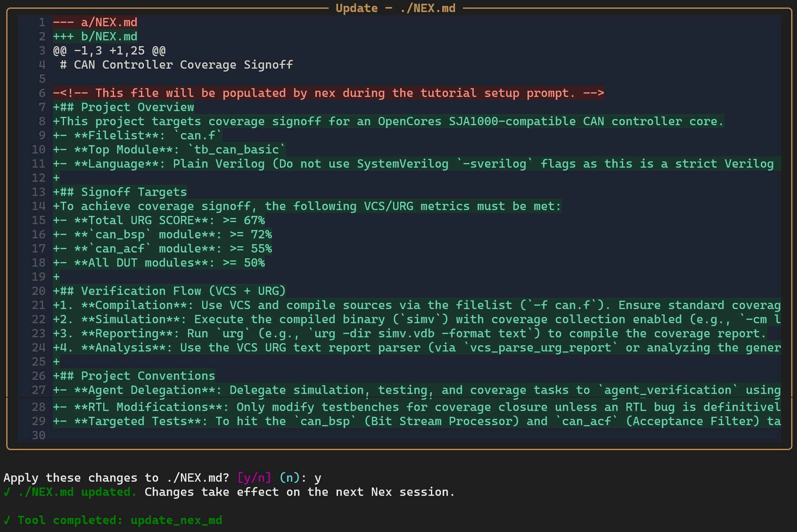Select the "`can_acf` module: >= 55%" line
The image size is (797, 532).
[x=163, y=249]
